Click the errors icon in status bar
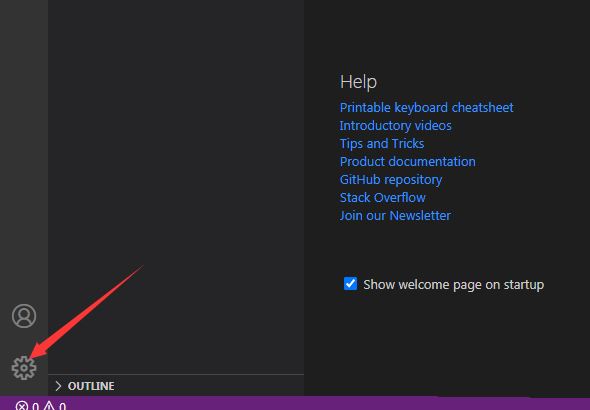 [x=22, y=406]
